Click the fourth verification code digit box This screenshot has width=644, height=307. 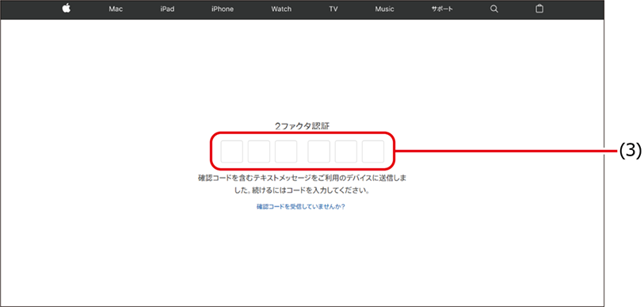pyautogui.click(x=318, y=152)
